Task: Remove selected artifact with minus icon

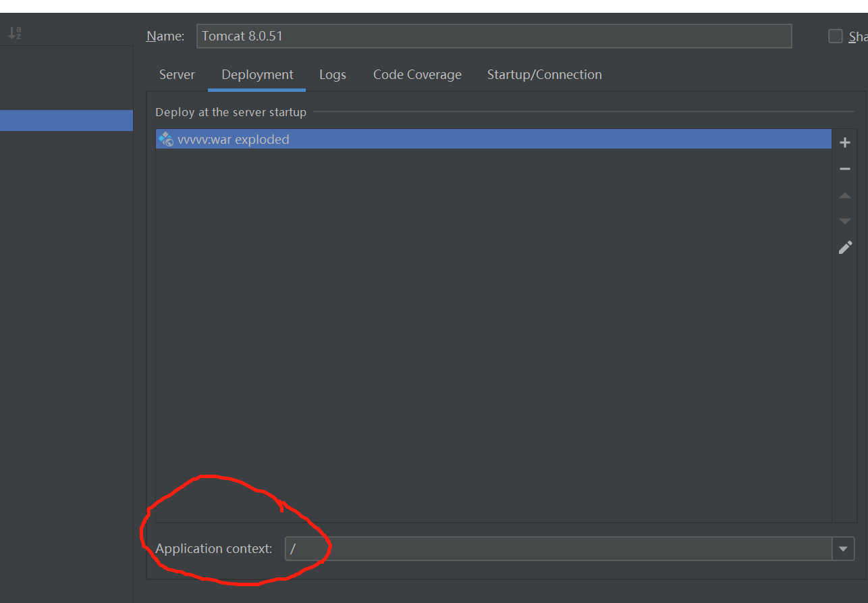Action: coord(844,169)
